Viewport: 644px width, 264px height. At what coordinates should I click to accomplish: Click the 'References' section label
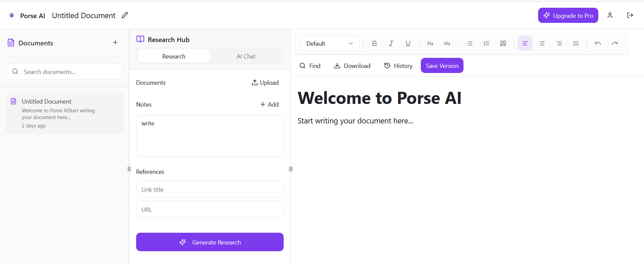pyautogui.click(x=150, y=172)
